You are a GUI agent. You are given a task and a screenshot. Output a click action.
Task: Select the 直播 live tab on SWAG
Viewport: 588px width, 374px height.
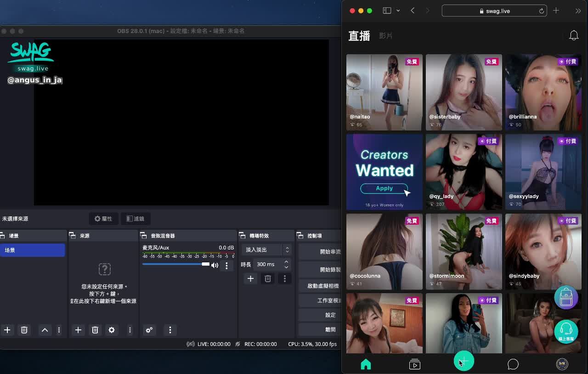point(359,36)
